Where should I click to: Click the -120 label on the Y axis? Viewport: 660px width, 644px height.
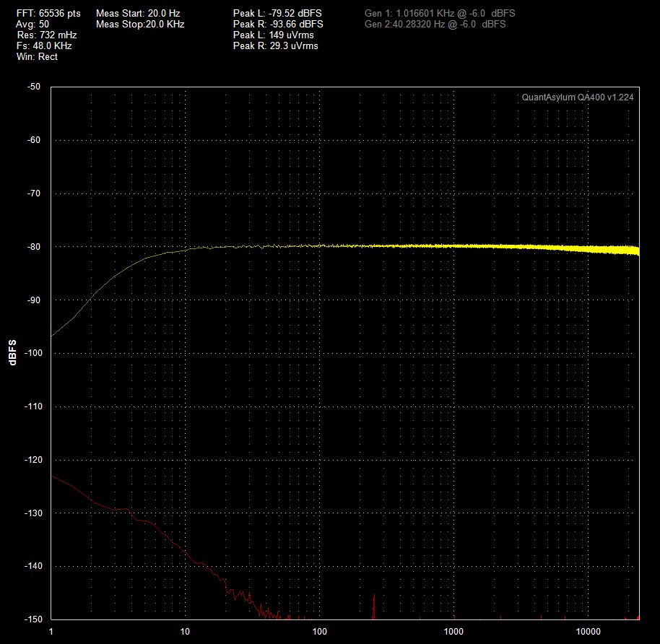(33, 460)
